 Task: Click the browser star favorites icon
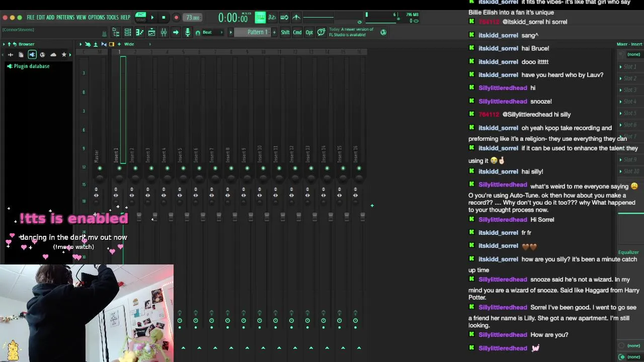click(x=64, y=54)
